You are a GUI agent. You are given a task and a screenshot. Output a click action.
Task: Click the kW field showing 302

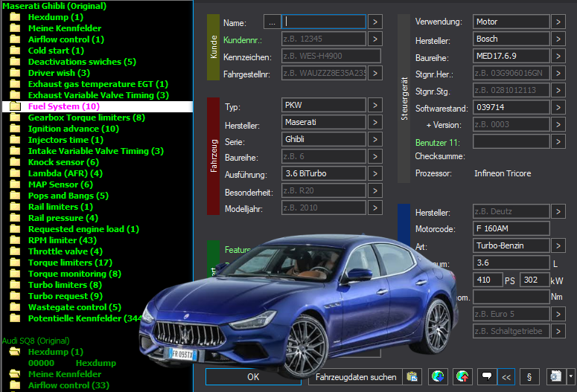point(535,280)
